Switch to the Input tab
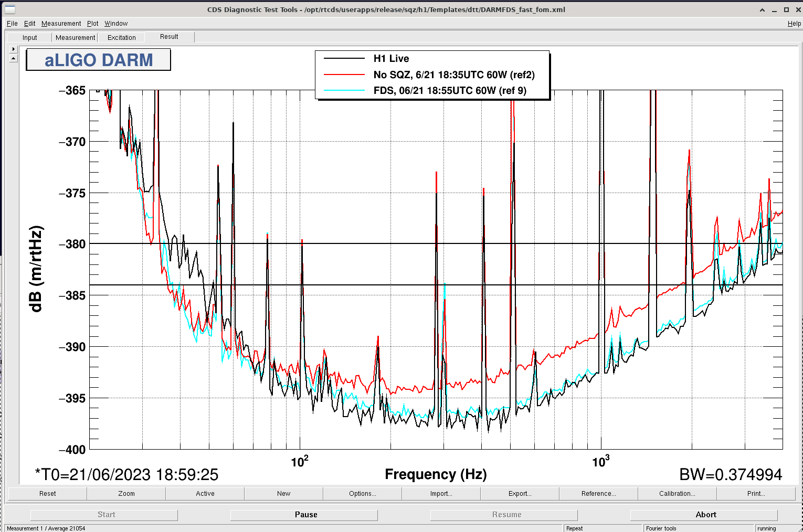Screen dimensions: 803x532 pos(30,38)
